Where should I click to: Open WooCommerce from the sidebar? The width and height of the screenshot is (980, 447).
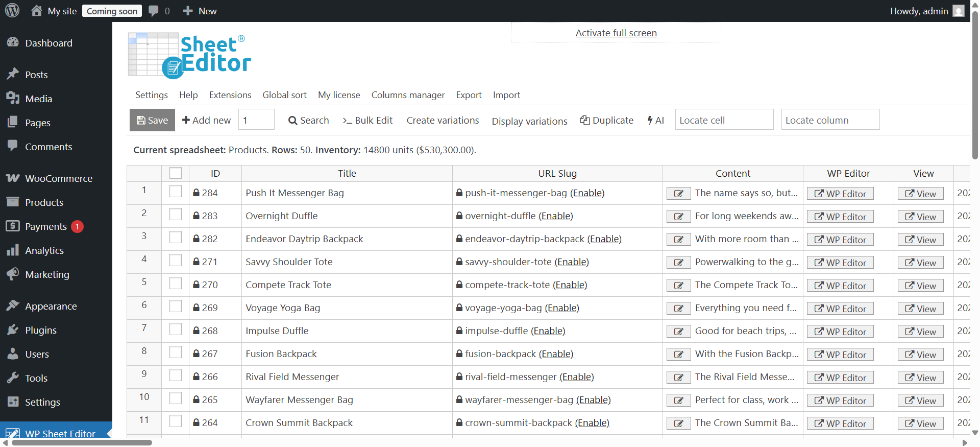pos(58,178)
